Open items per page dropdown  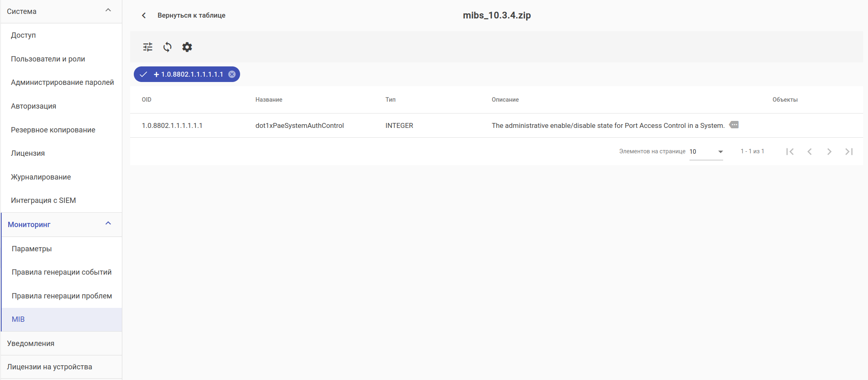click(x=706, y=152)
